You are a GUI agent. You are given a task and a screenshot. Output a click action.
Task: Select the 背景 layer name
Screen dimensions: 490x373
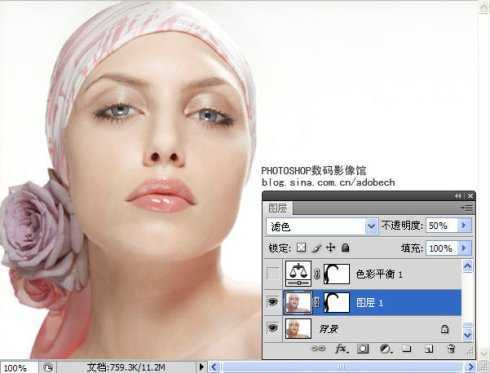(329, 329)
